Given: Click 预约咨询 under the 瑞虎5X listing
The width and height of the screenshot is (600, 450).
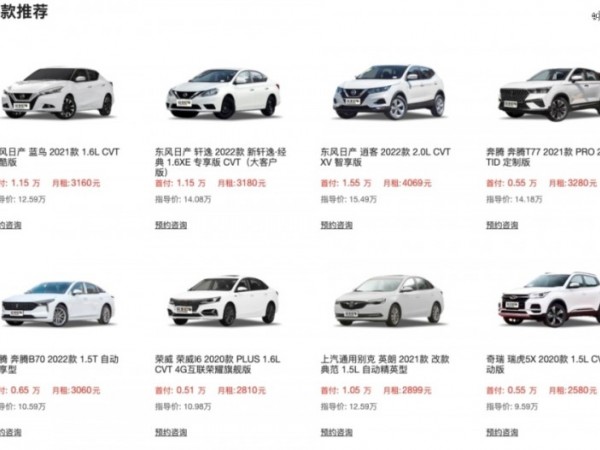Looking at the screenshot, I should (502, 432).
